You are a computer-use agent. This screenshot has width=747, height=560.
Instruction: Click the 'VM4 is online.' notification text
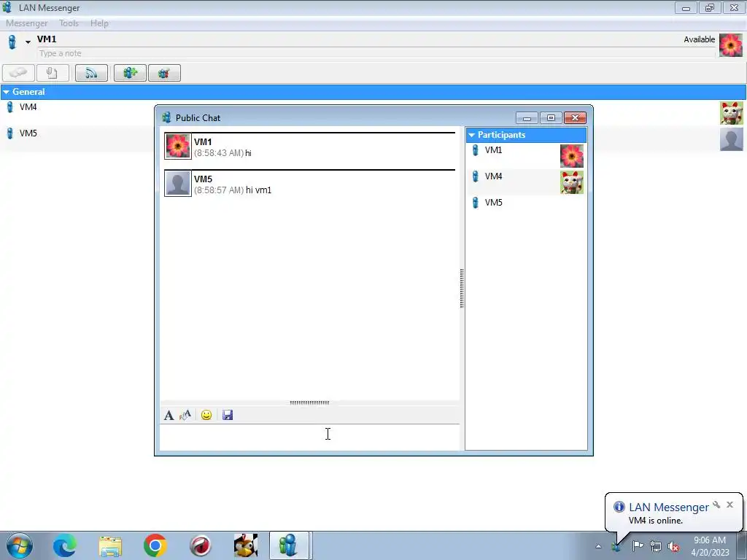pos(656,521)
